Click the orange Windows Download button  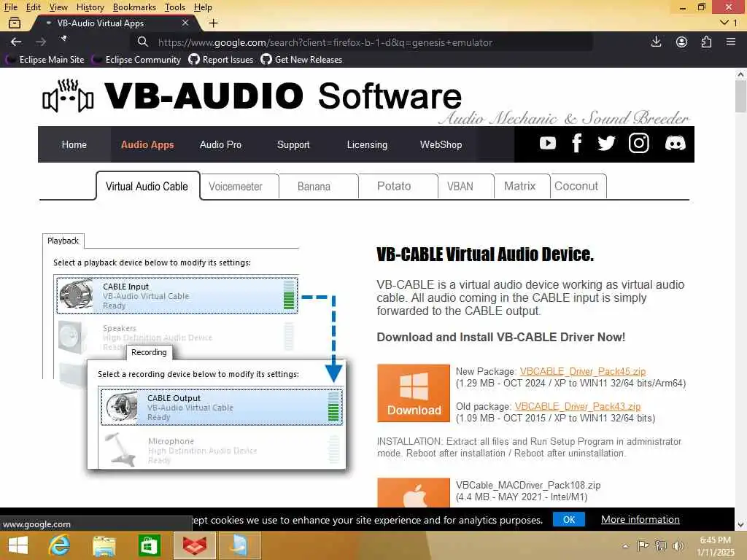pyautogui.click(x=414, y=393)
